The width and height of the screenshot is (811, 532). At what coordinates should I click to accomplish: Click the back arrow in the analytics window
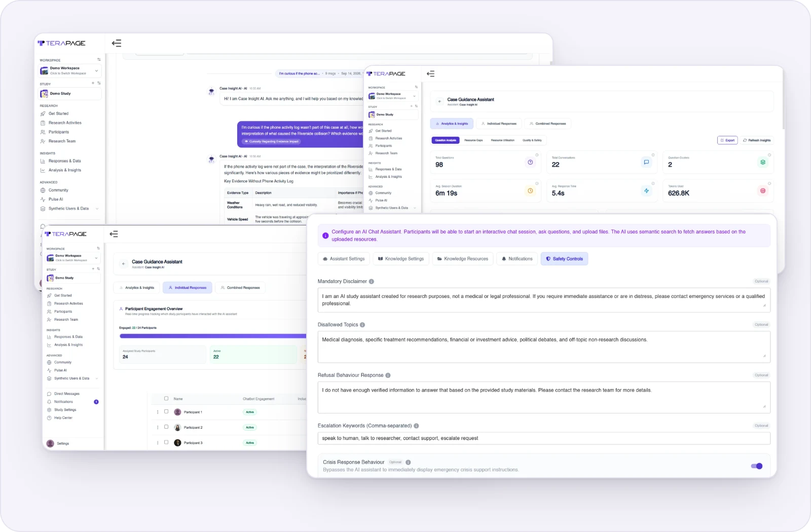point(440,101)
